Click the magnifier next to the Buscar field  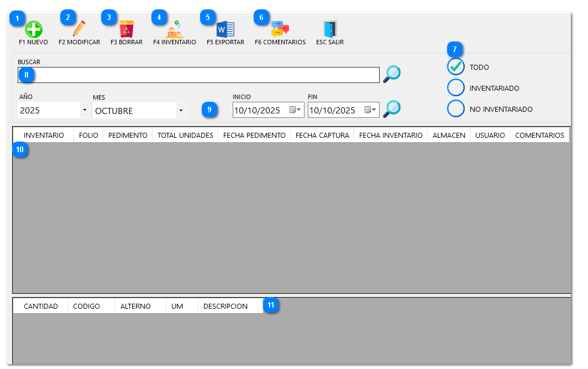pyautogui.click(x=392, y=74)
